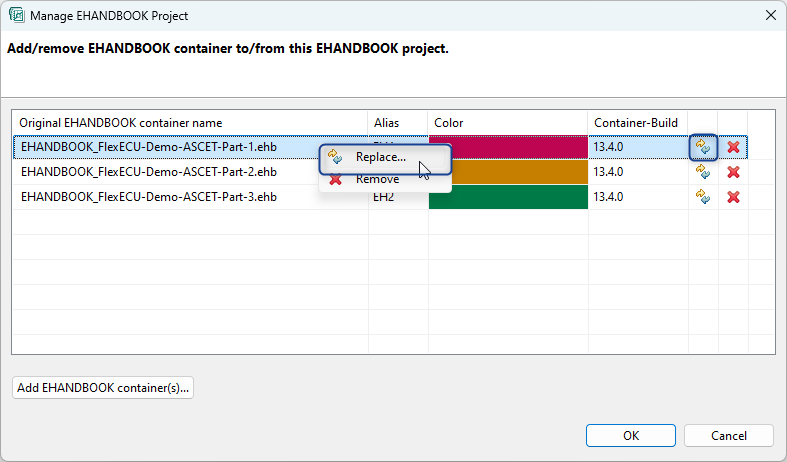The width and height of the screenshot is (787, 462).
Task: Choose Remove from the context menu
Action: 377,180
